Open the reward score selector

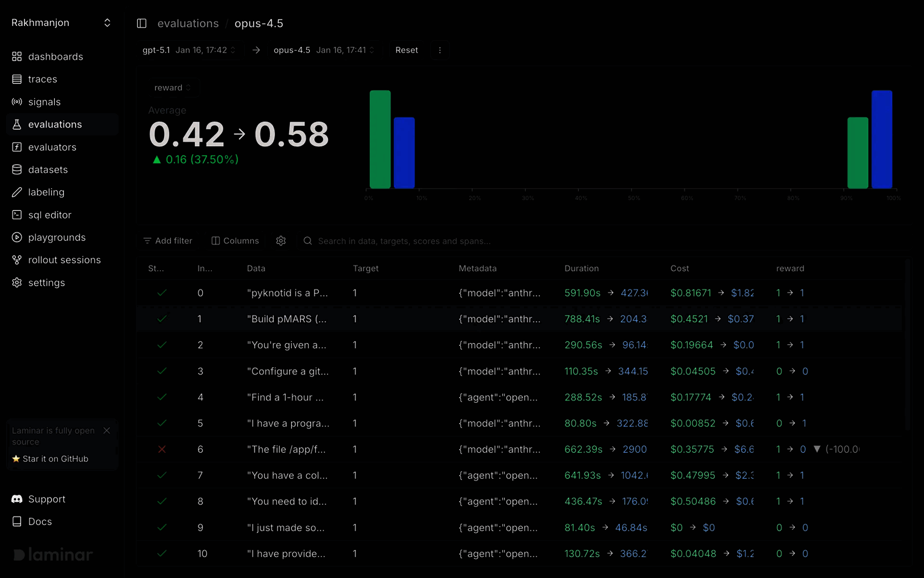(x=173, y=88)
